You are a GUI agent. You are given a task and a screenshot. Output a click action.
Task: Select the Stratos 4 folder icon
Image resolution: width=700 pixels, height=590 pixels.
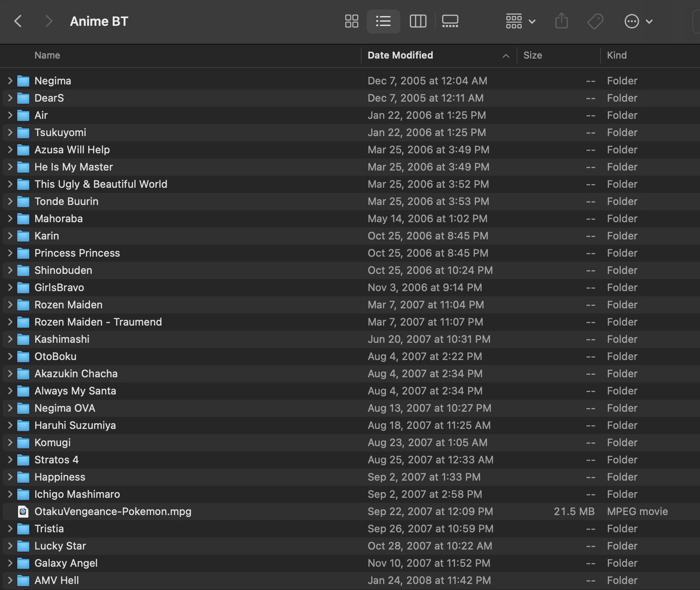pyautogui.click(x=23, y=460)
